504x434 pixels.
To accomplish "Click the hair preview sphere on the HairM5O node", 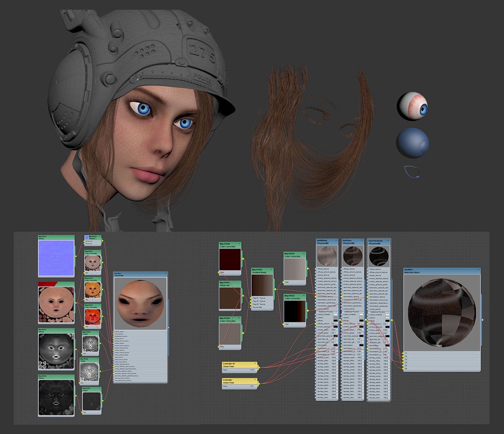I will [x=441, y=312].
